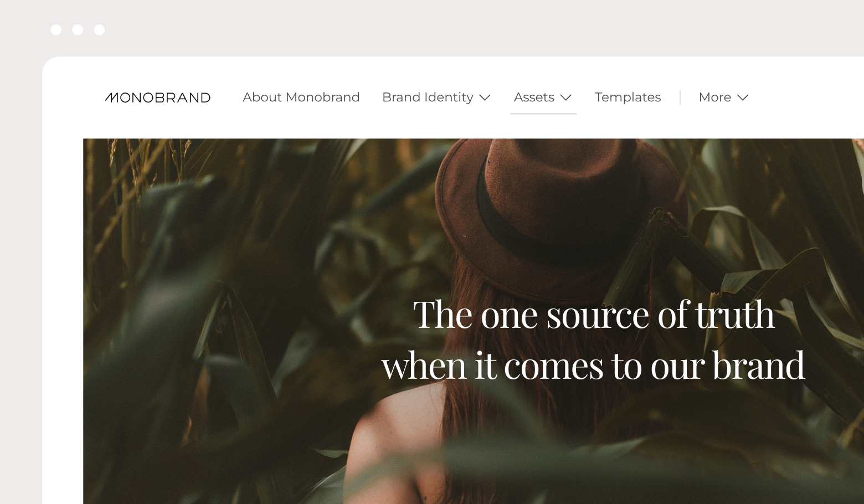Image resolution: width=864 pixels, height=504 pixels.
Task: Expand the Brand Identity chevron arrow
Action: point(485,97)
